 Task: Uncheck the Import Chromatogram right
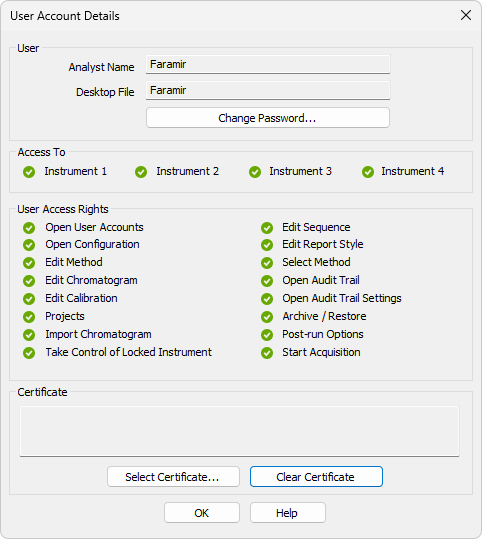29,335
